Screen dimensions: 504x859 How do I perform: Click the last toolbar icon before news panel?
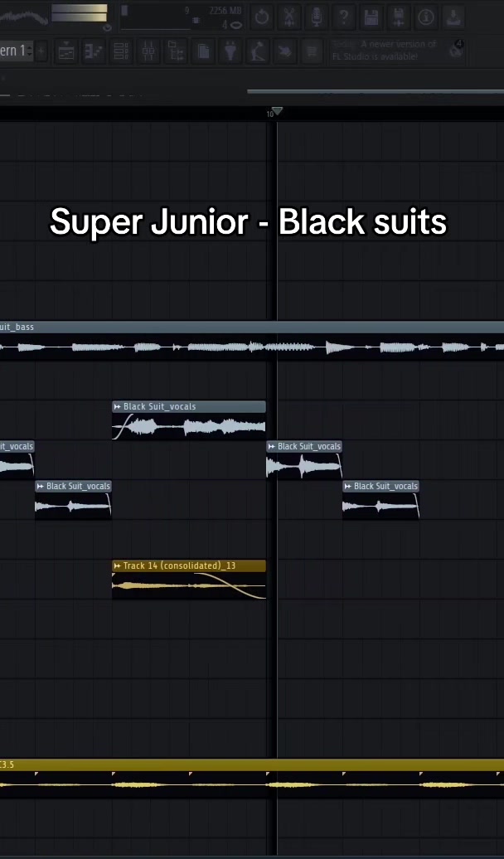coord(313,51)
